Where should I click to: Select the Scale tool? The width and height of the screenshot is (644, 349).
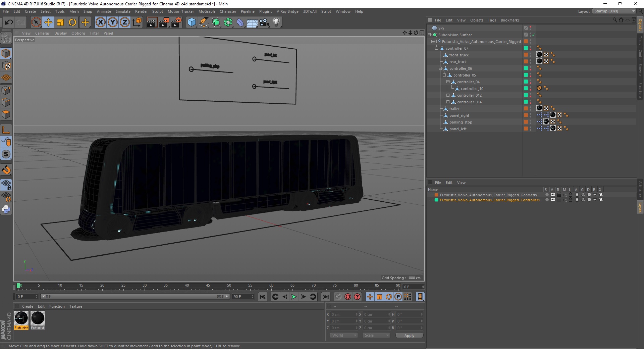click(x=60, y=22)
